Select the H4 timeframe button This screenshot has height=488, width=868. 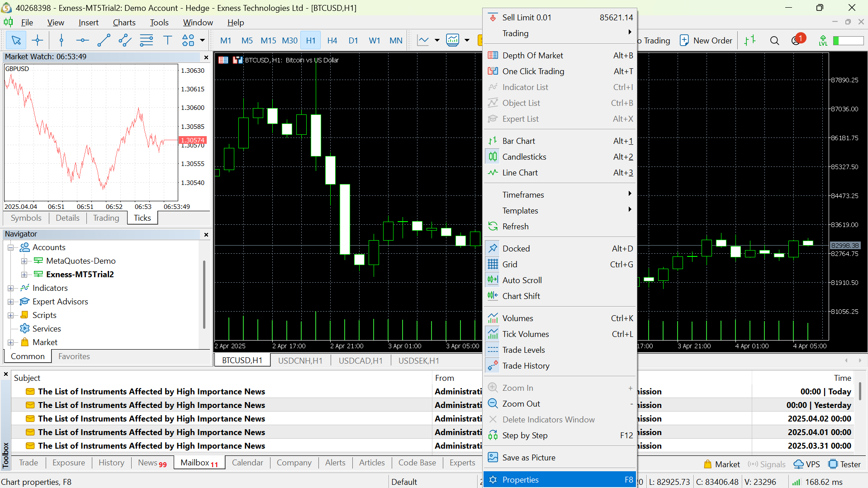click(332, 40)
